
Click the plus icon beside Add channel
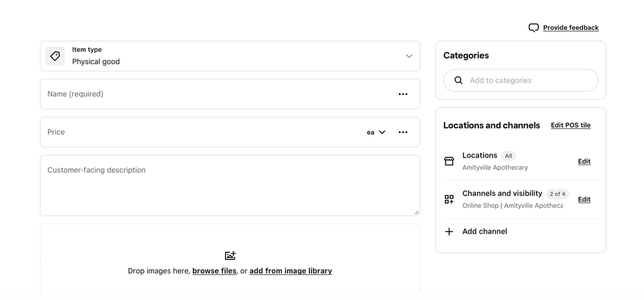pos(449,232)
